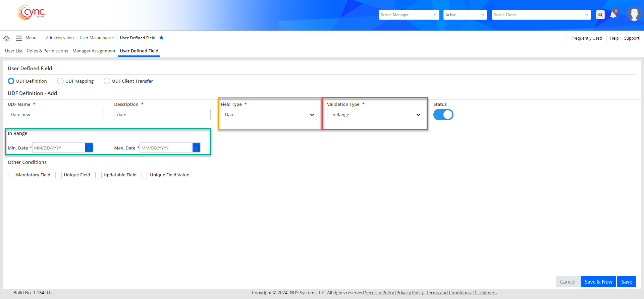This screenshot has width=644, height=299.
Task: Open the hamburger Menu icon
Action: (x=19, y=38)
